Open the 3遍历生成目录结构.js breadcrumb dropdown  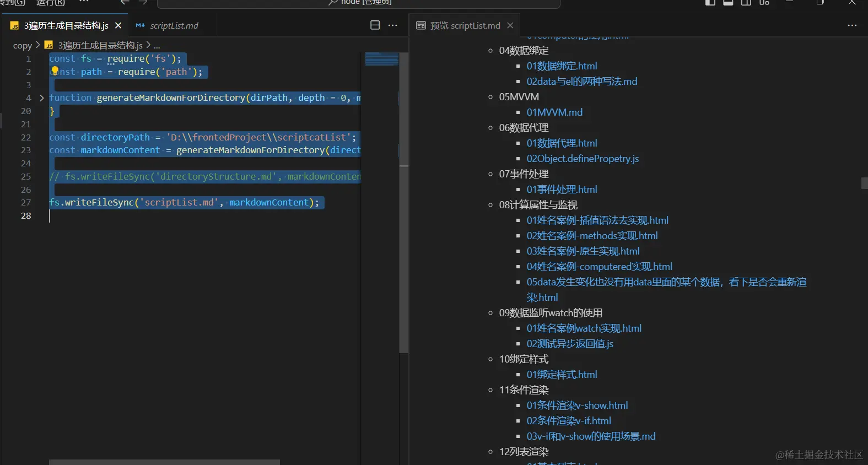tap(100, 45)
